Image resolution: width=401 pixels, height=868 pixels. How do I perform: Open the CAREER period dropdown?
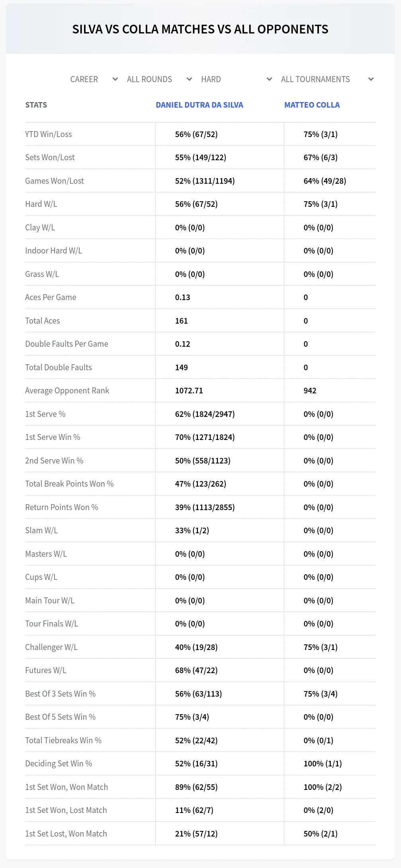click(x=94, y=79)
